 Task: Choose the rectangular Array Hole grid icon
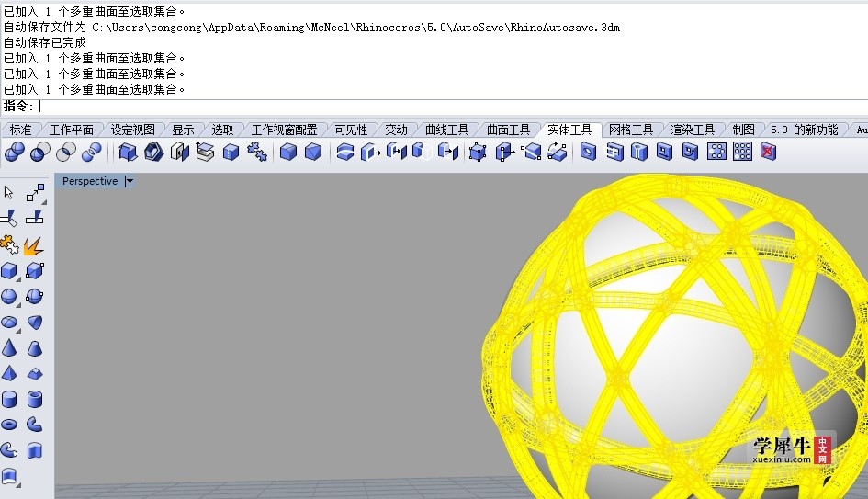click(x=742, y=152)
